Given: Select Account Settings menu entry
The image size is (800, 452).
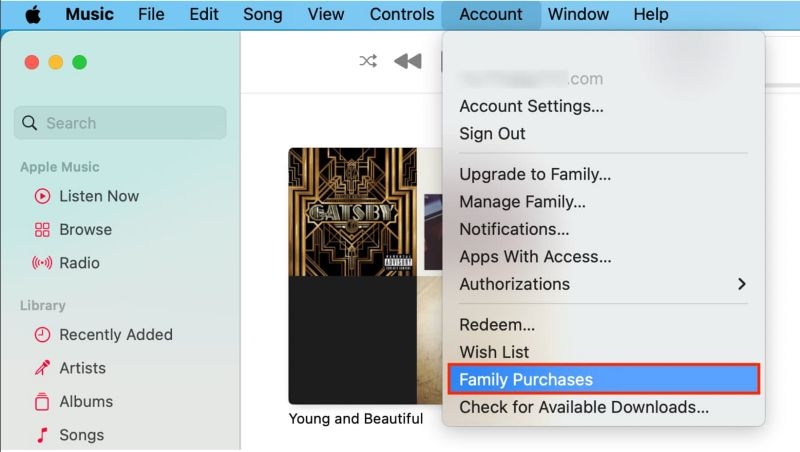Looking at the screenshot, I should pyautogui.click(x=531, y=106).
